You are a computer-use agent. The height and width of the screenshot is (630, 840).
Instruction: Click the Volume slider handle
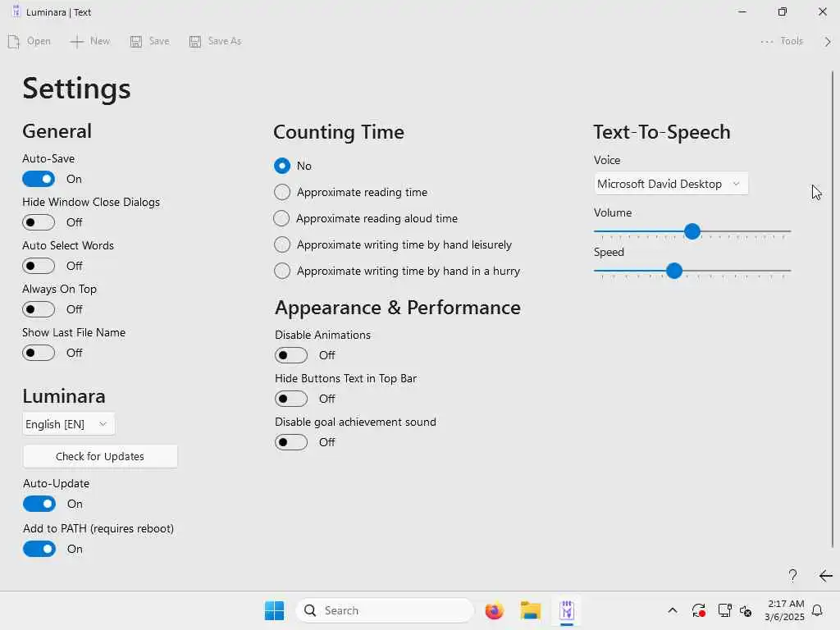tap(692, 231)
